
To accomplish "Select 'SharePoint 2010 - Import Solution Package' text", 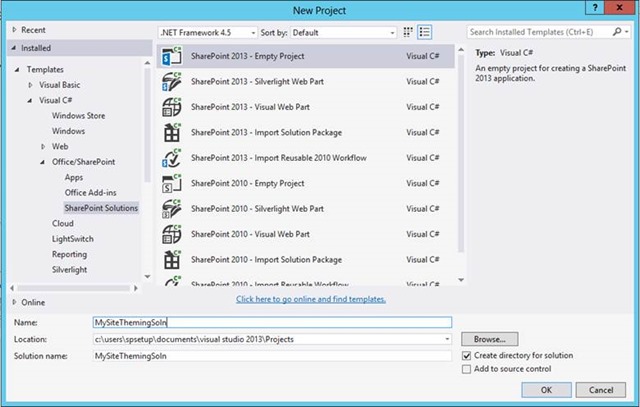I will (266, 260).
